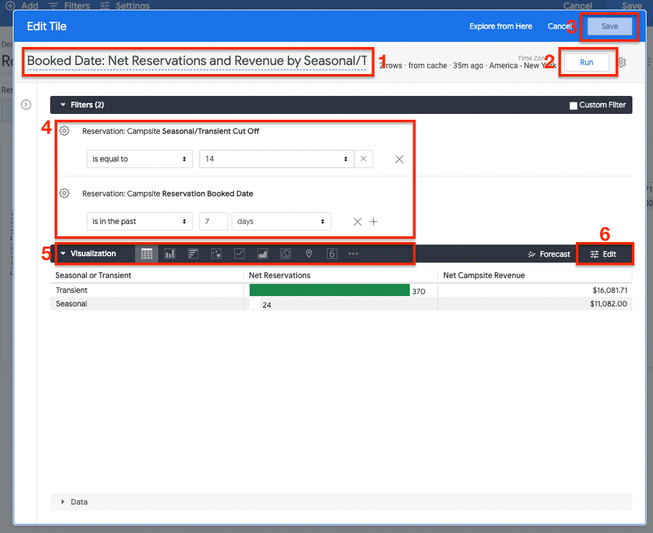This screenshot has width=653, height=533.
Task: Enable the Custom Filter checkbox
Action: [573, 105]
